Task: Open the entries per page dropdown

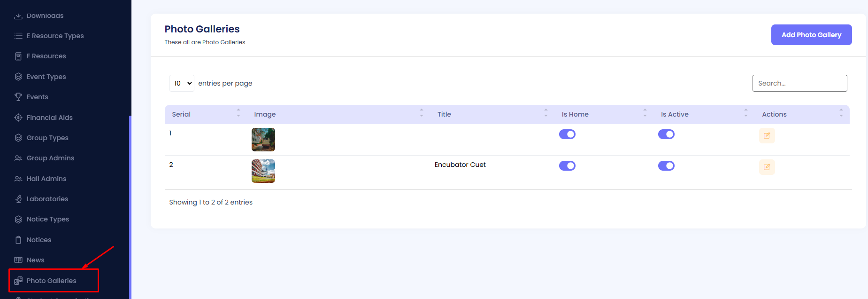Action: 182,83
